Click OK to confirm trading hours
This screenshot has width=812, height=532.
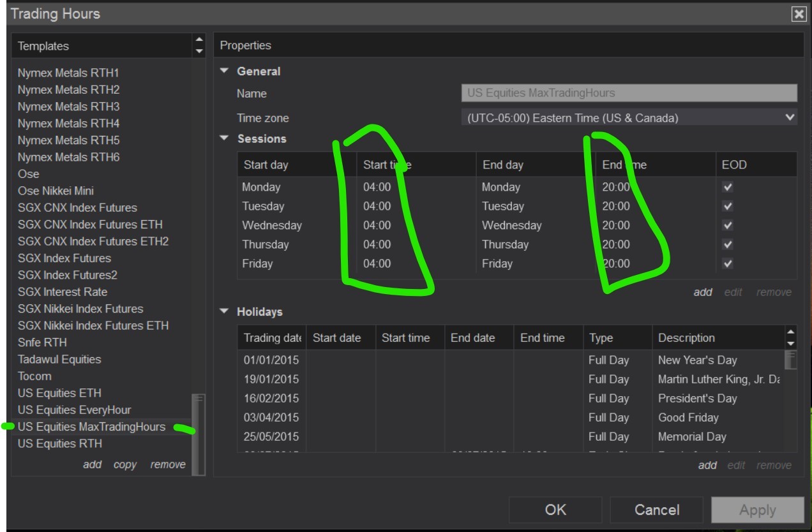tap(555, 510)
